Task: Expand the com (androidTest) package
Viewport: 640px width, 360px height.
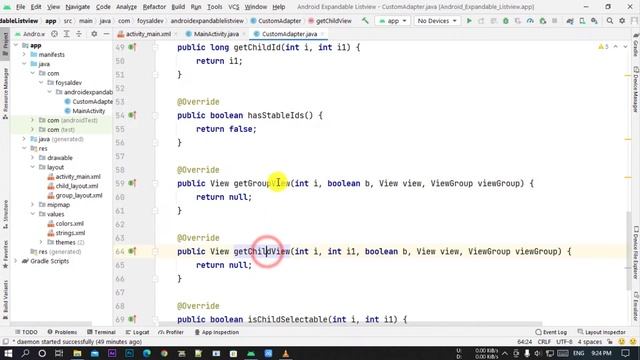Action: [x=33, y=120]
